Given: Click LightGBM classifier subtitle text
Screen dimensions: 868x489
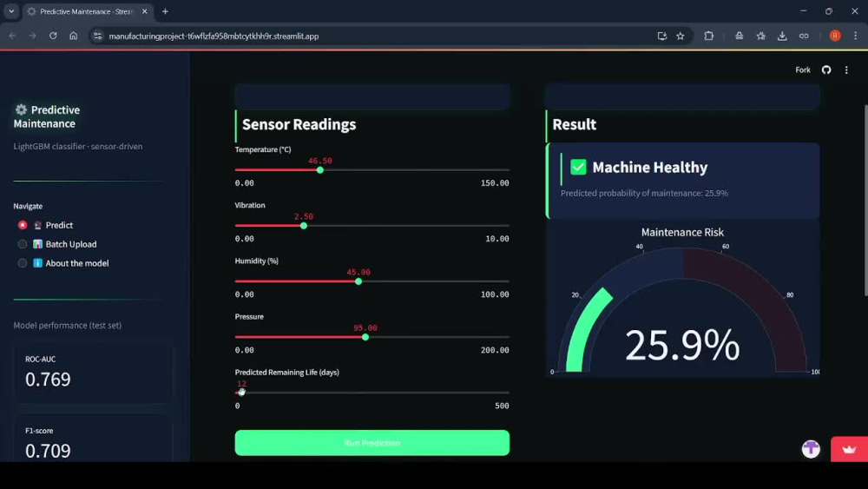Looking at the screenshot, I should [x=78, y=146].
